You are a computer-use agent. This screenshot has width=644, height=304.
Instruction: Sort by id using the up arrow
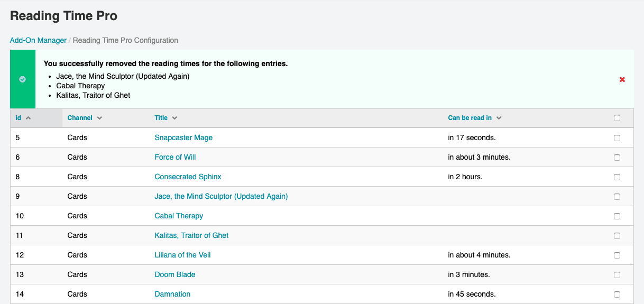click(29, 118)
